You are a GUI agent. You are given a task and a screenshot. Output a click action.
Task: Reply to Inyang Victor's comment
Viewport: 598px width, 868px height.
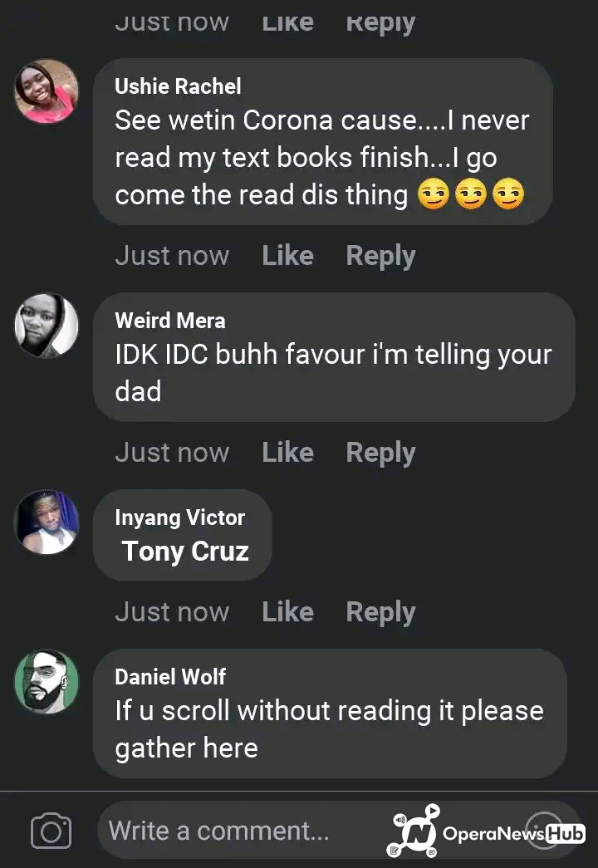coord(380,613)
